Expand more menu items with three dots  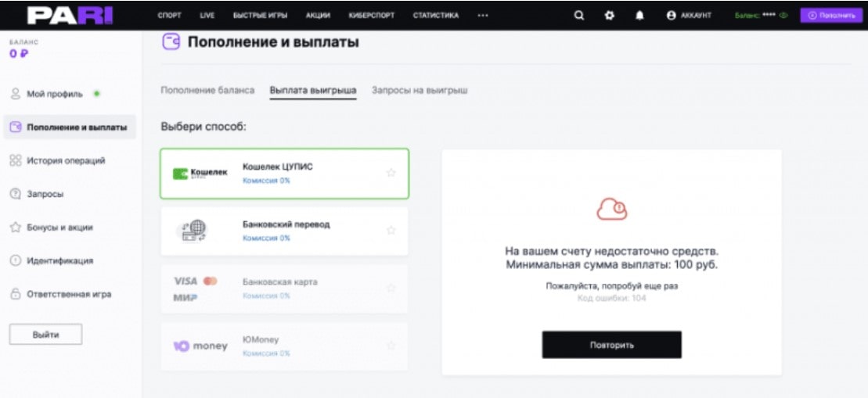(483, 15)
